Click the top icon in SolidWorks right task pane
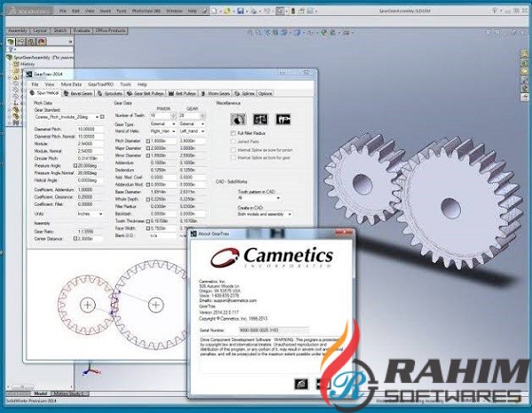Image resolution: width=532 pixels, height=413 pixels. click(525, 53)
